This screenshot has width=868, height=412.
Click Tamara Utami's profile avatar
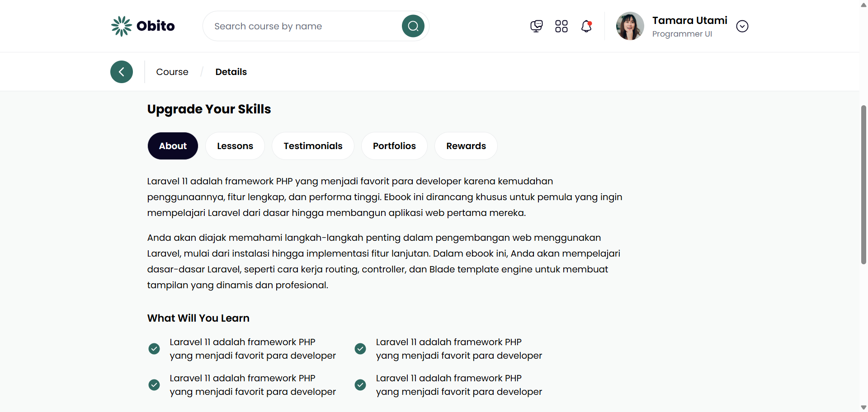click(x=630, y=26)
